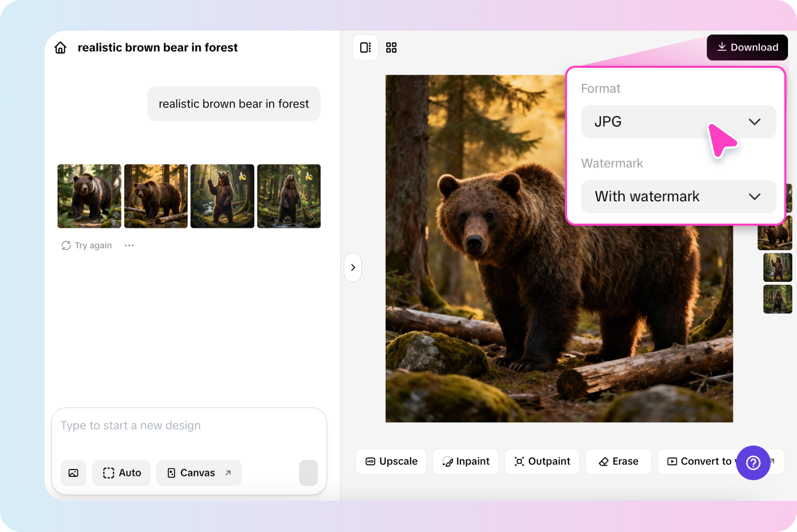The width and height of the screenshot is (797, 532).
Task: Open the more options menu below the results
Action: click(129, 245)
